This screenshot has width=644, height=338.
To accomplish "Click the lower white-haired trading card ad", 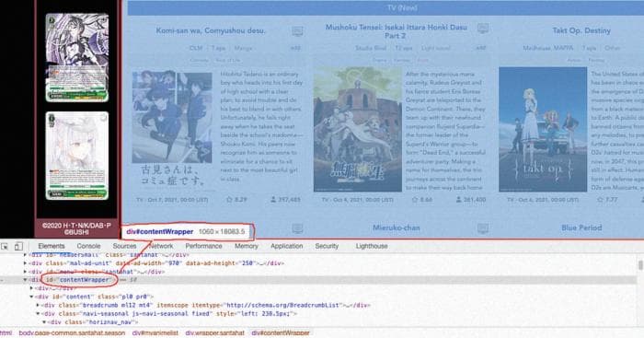I will (77, 156).
